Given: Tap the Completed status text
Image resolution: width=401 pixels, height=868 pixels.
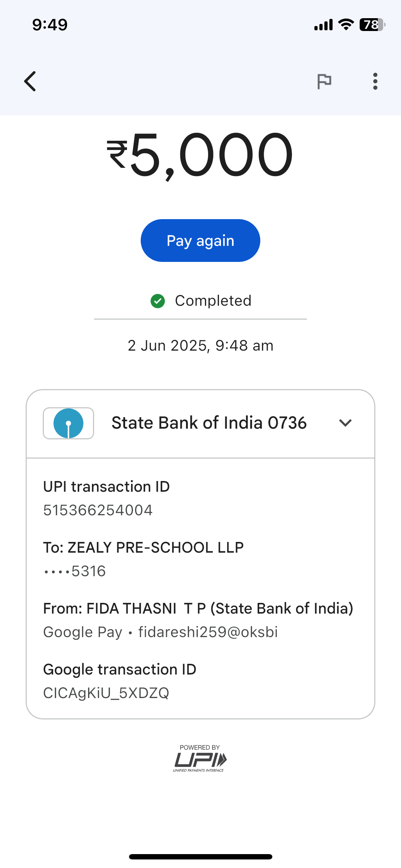Looking at the screenshot, I should tap(213, 301).
